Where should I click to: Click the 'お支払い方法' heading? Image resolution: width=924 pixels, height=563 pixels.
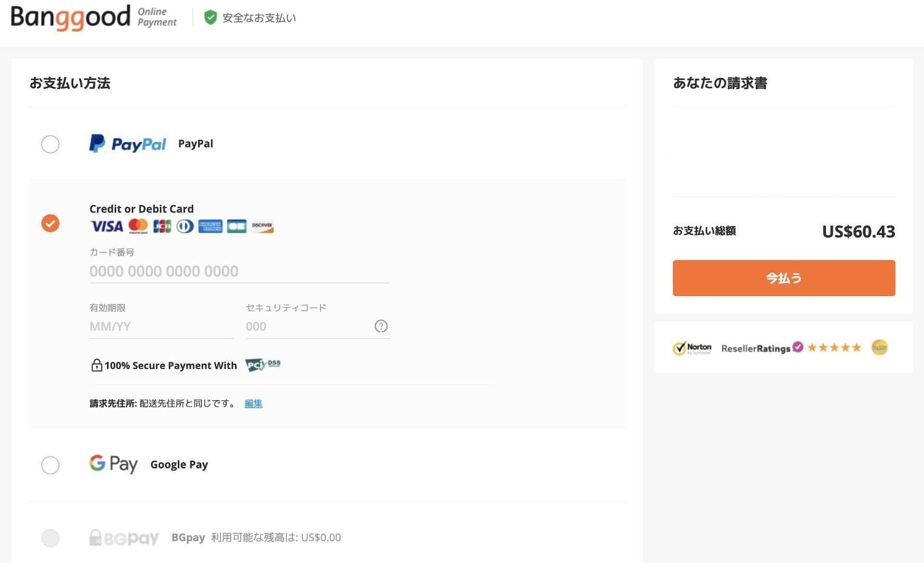[70, 83]
